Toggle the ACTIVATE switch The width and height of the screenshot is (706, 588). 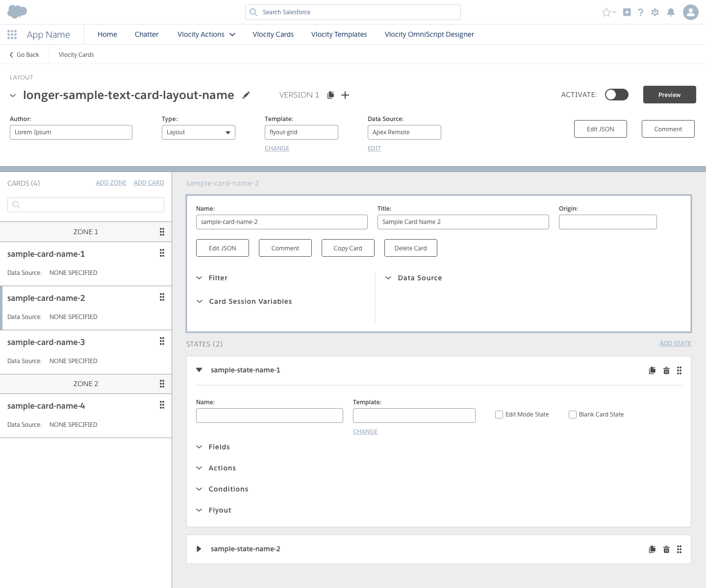coord(616,95)
